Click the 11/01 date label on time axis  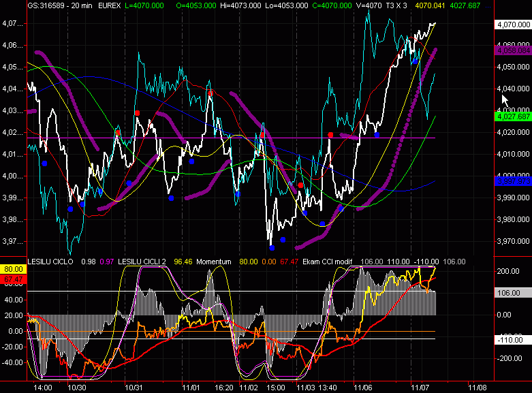191,388
